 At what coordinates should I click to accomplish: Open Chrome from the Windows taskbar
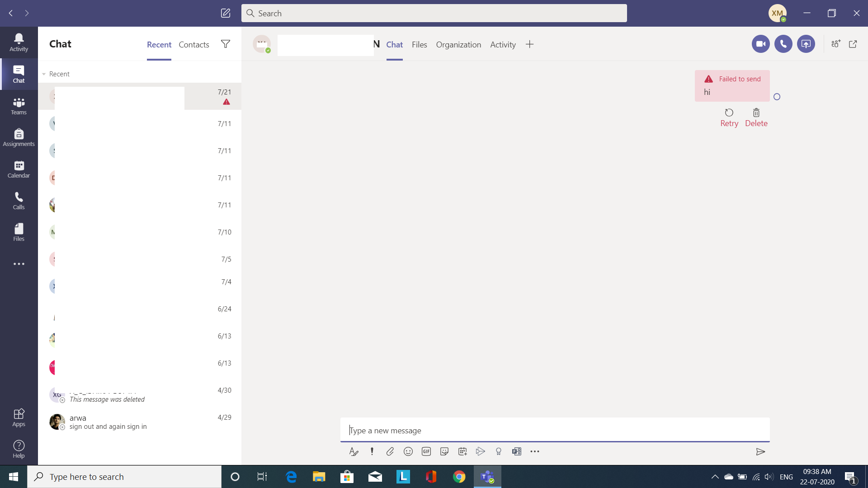(459, 477)
